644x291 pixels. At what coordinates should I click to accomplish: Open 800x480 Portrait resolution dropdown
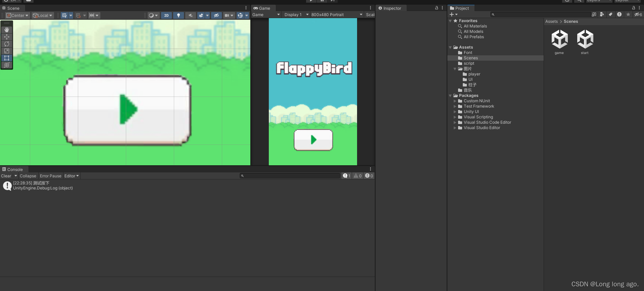(x=337, y=15)
